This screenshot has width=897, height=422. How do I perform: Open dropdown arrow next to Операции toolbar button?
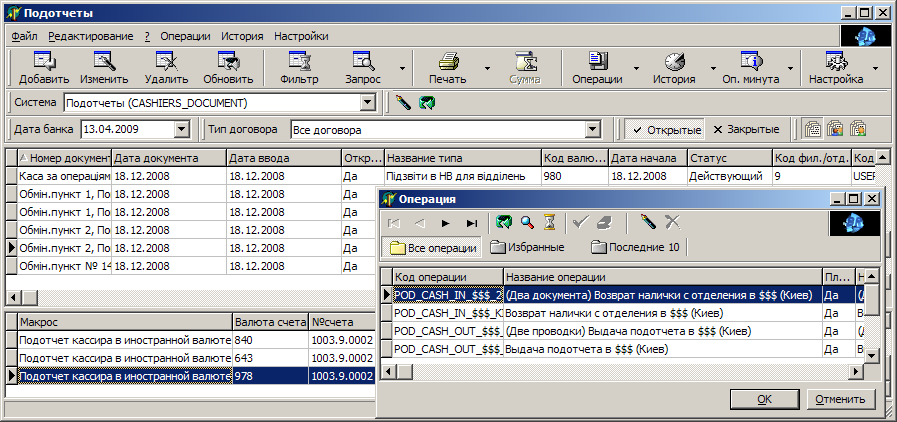[x=636, y=67]
